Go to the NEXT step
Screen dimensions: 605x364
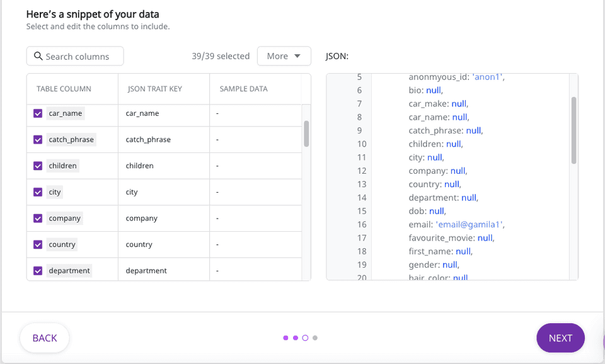(560, 338)
